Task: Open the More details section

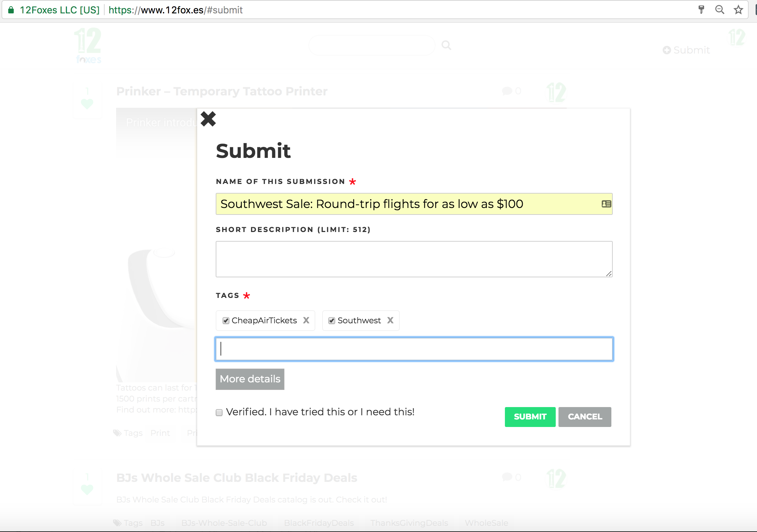Action: pyautogui.click(x=250, y=379)
